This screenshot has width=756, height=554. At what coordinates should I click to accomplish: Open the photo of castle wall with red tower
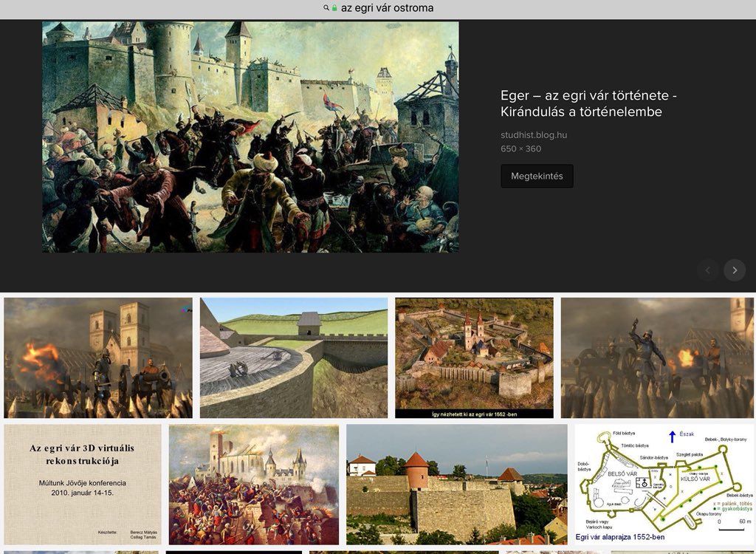pos(456,485)
